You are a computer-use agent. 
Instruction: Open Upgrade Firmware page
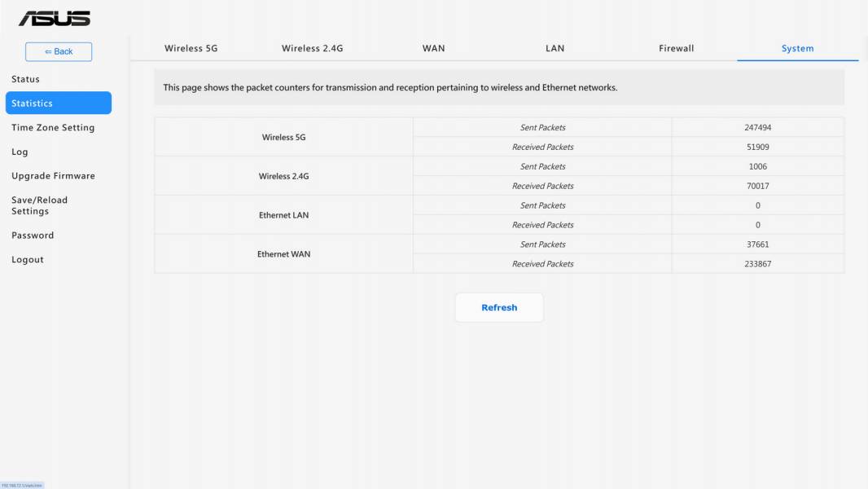53,175
